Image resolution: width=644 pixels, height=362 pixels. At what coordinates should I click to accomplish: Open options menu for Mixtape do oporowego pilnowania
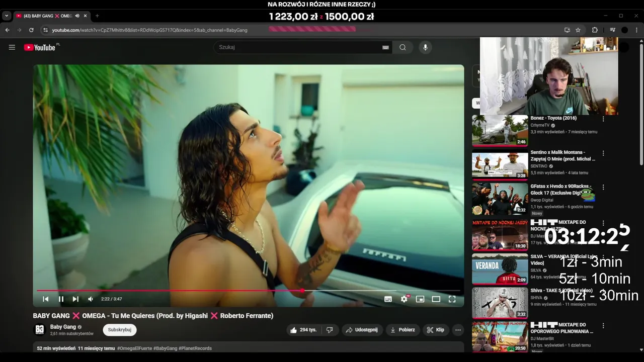coord(603,325)
